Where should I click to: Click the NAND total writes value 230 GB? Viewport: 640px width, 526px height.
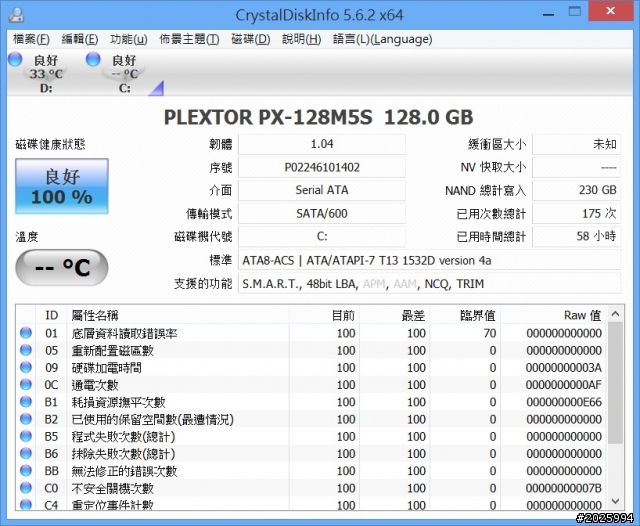[576, 190]
